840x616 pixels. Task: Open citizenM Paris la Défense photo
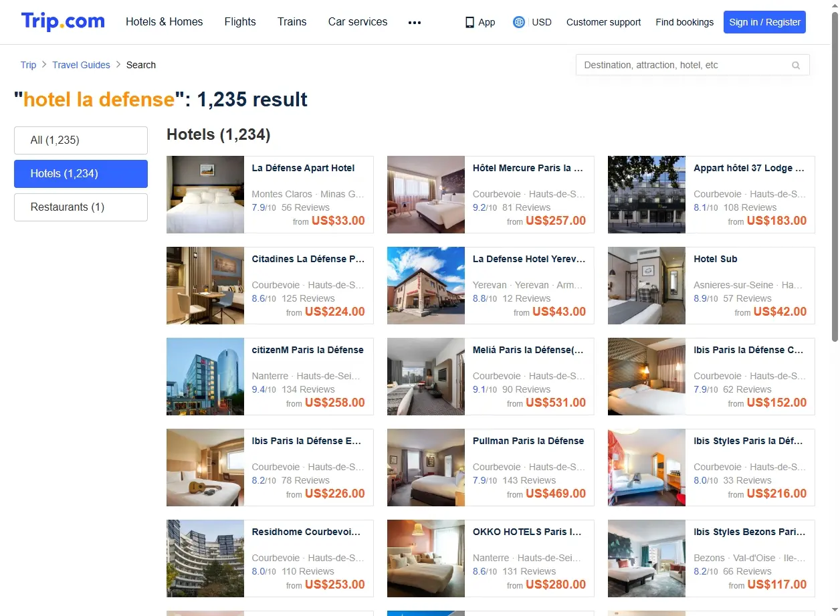point(205,377)
